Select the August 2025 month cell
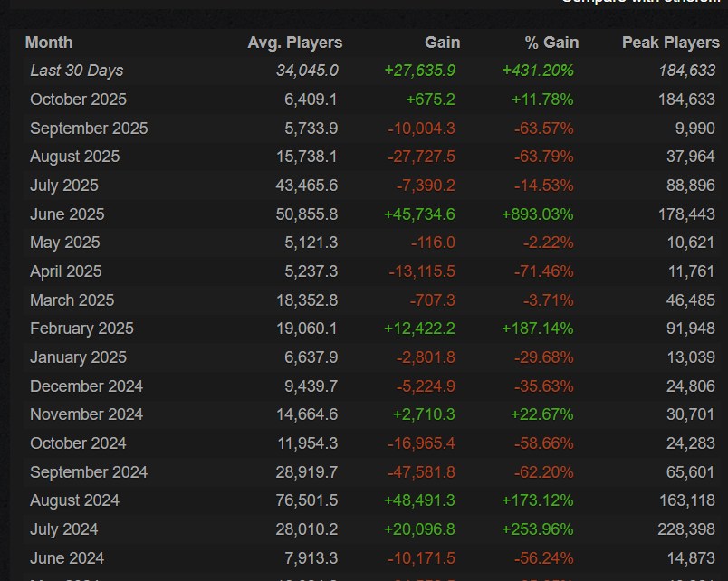Image resolution: width=728 pixels, height=581 pixels. coord(75,157)
